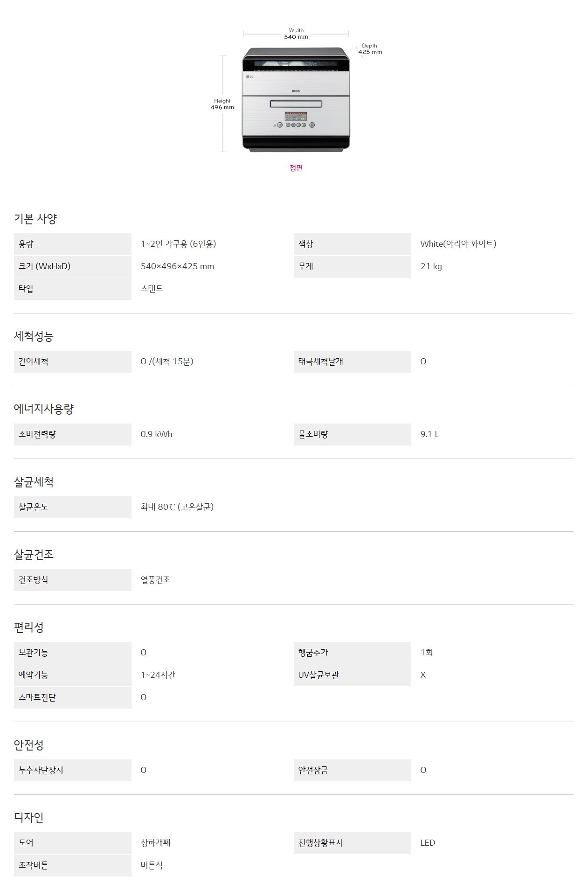The image size is (588, 890).
Task: Click the 누수차단장치 label cell
Action: coord(73,770)
